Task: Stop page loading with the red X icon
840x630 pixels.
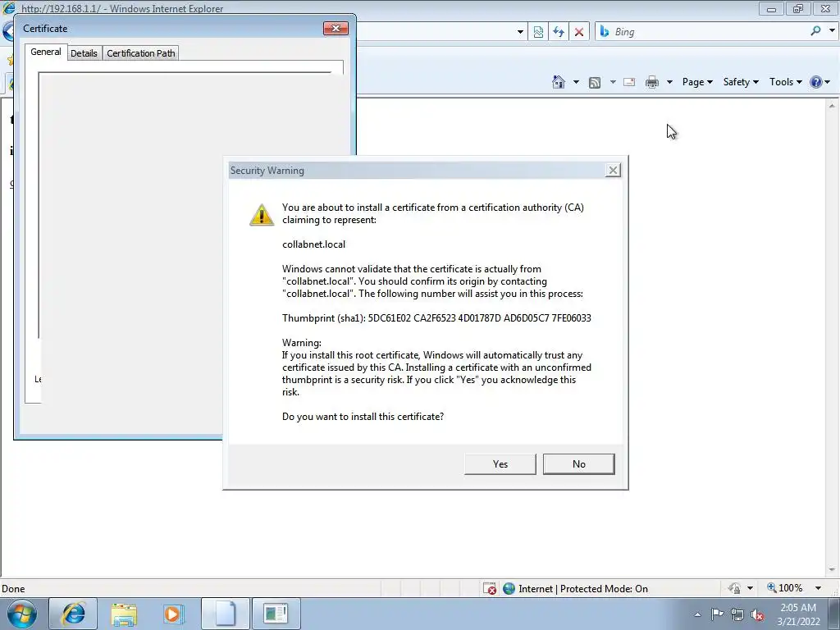Action: 579,32
